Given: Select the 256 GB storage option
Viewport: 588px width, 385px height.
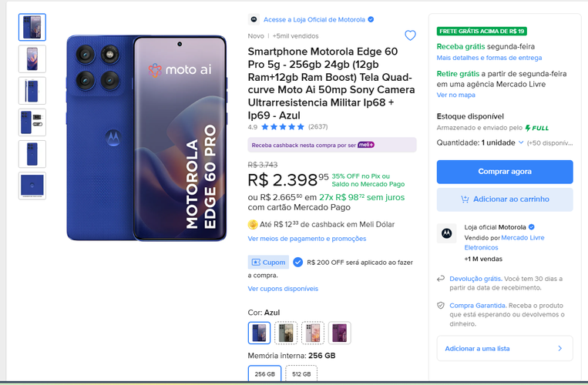Looking at the screenshot, I should (264, 374).
